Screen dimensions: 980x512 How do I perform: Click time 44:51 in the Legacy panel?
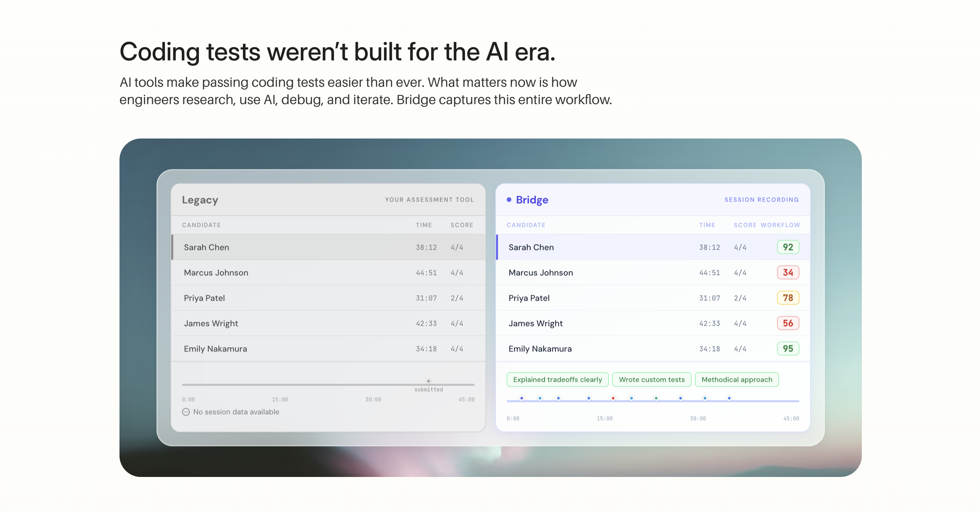click(426, 273)
